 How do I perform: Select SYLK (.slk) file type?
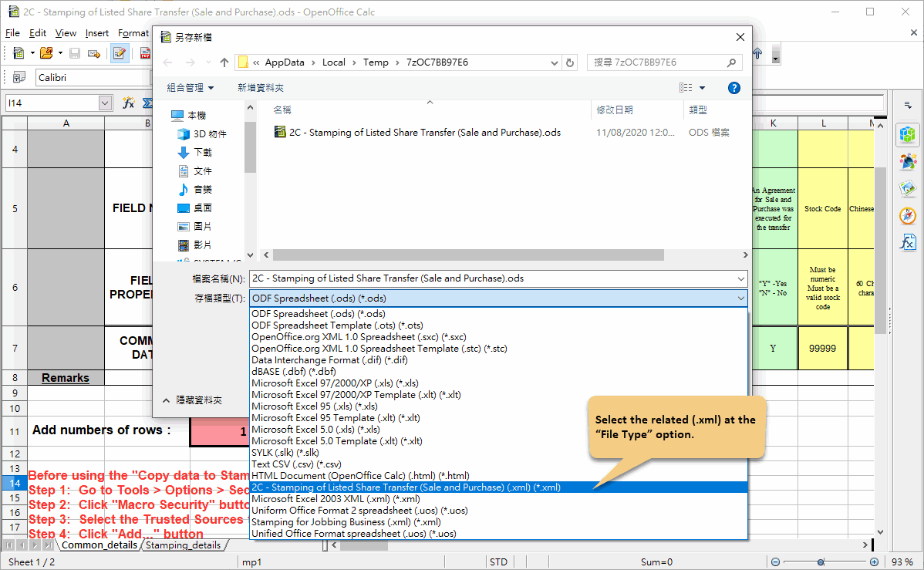[498, 453]
